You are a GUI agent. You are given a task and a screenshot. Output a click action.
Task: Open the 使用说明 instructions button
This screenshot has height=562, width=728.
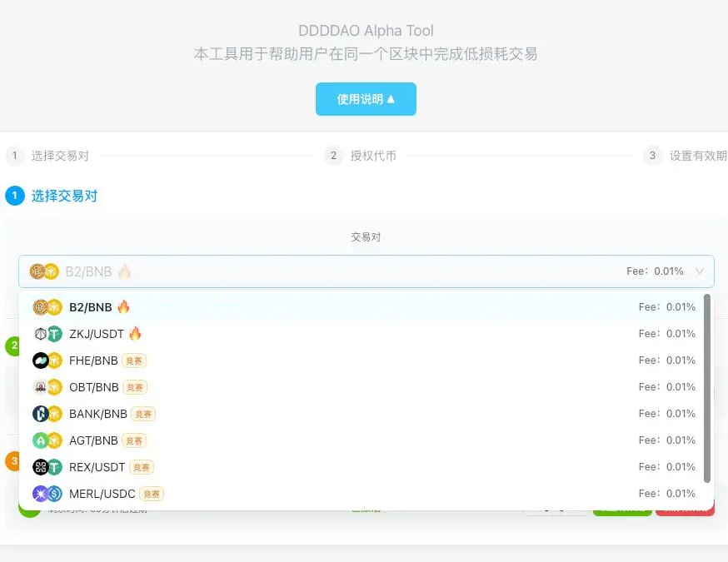pos(366,99)
